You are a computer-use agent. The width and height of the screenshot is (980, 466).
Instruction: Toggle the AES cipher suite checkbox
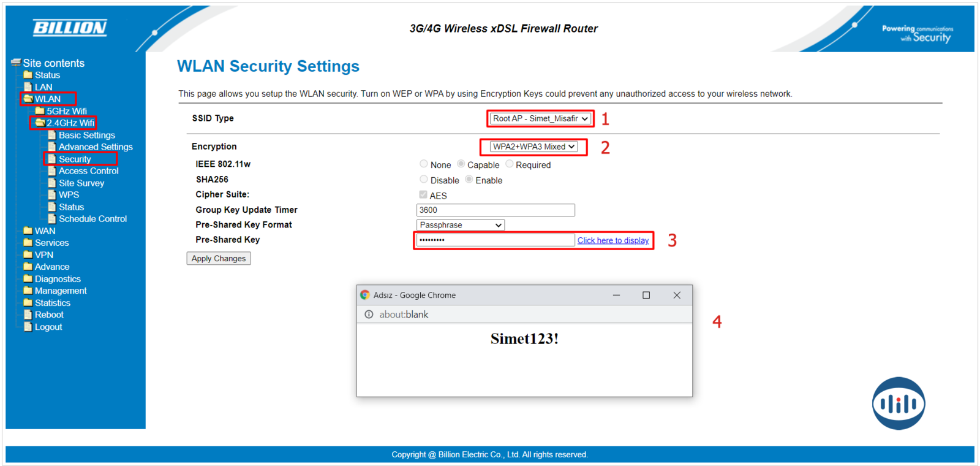(423, 195)
